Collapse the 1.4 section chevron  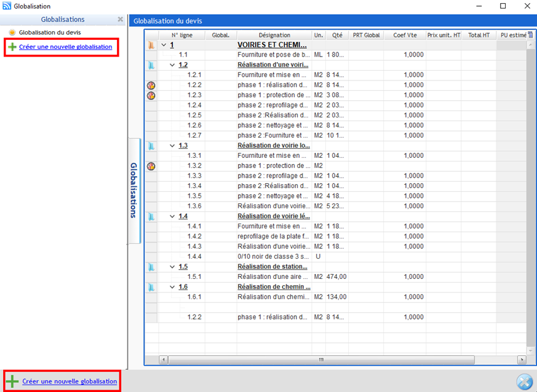pyautogui.click(x=172, y=216)
